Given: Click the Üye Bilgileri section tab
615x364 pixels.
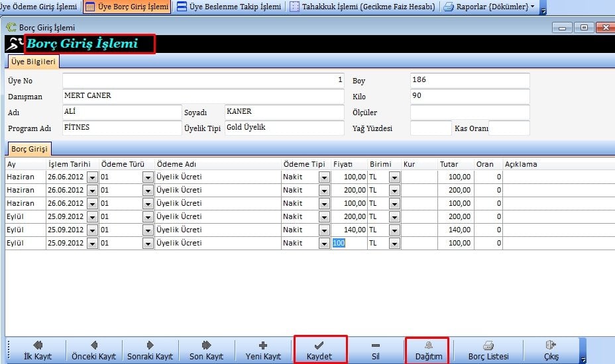Looking at the screenshot, I should pyautogui.click(x=33, y=62).
